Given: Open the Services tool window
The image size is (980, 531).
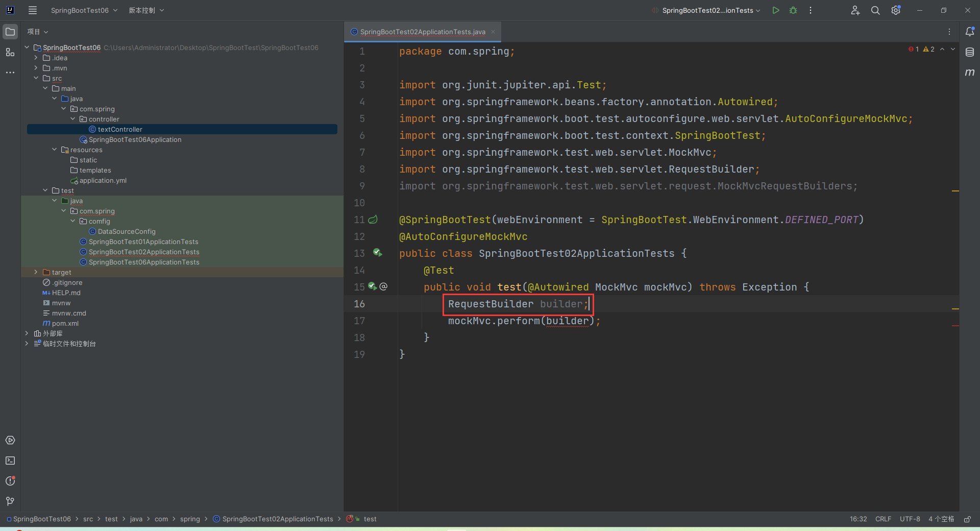Looking at the screenshot, I should [10, 440].
